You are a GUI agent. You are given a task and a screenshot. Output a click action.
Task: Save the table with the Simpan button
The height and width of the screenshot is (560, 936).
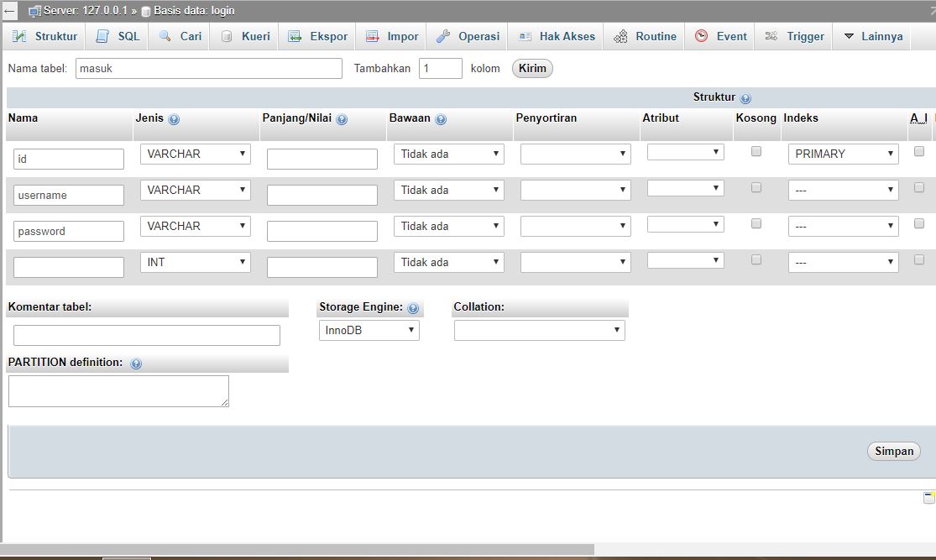893,451
